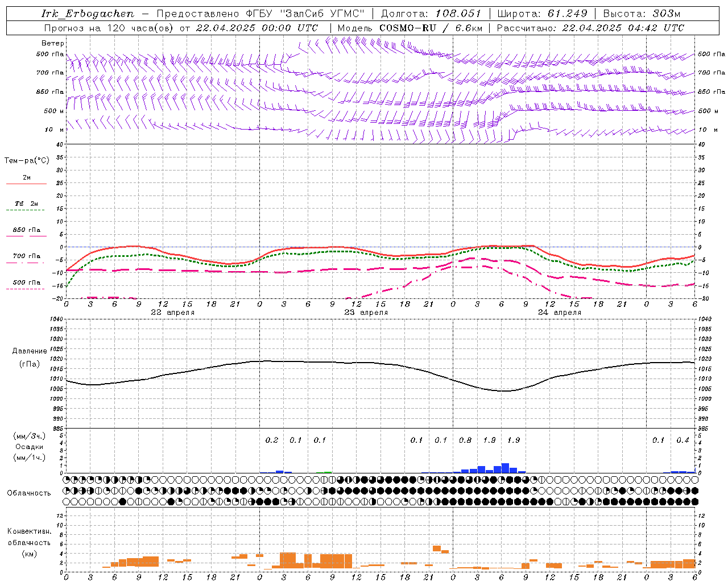Click the Высота: 303м value

click(642, 14)
